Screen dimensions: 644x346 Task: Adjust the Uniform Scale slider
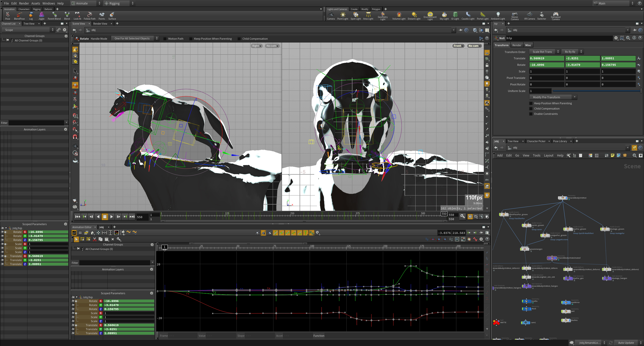click(596, 91)
